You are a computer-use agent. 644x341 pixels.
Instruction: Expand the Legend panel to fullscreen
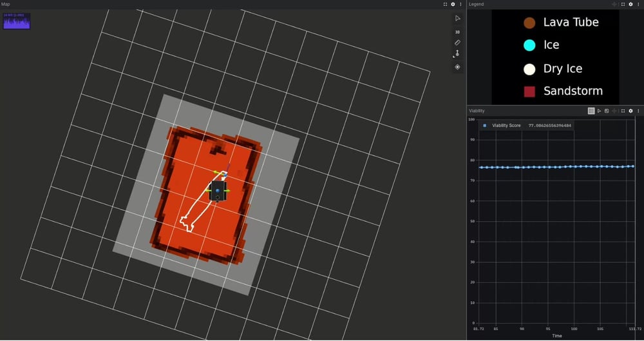tap(623, 4)
